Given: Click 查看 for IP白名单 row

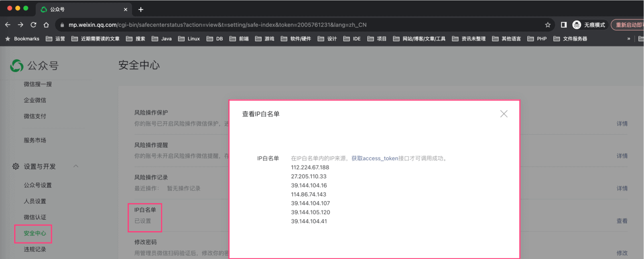Looking at the screenshot, I should point(622,221).
